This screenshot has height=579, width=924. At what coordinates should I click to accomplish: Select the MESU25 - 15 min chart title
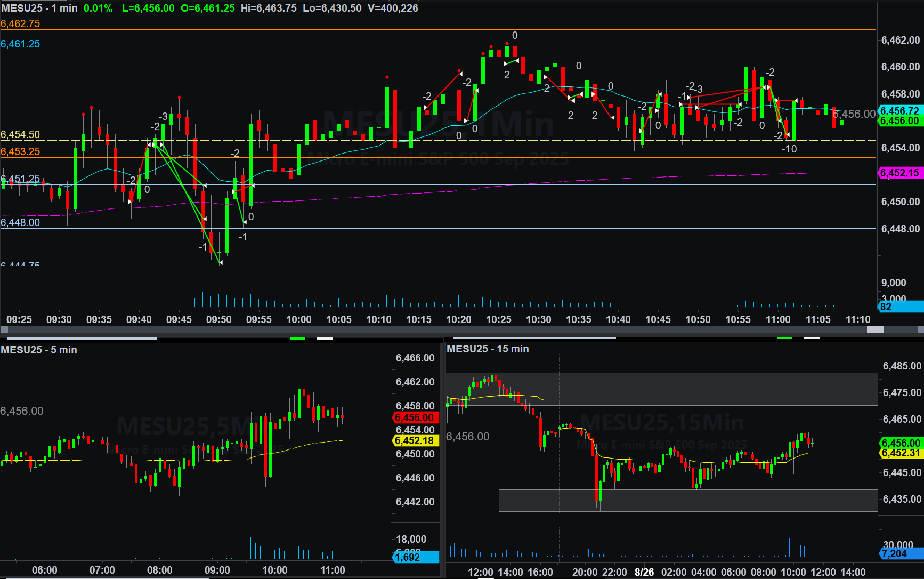point(488,349)
